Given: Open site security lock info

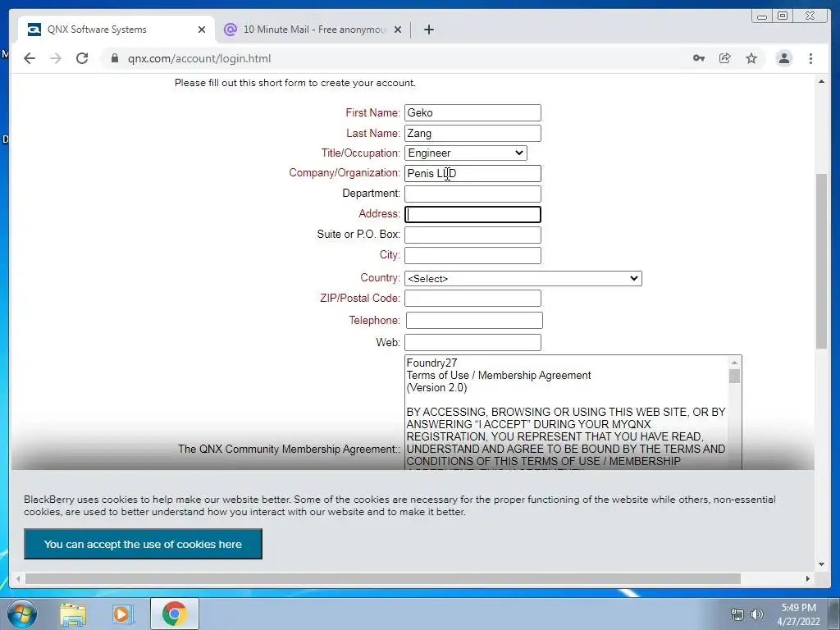Looking at the screenshot, I should point(115,58).
